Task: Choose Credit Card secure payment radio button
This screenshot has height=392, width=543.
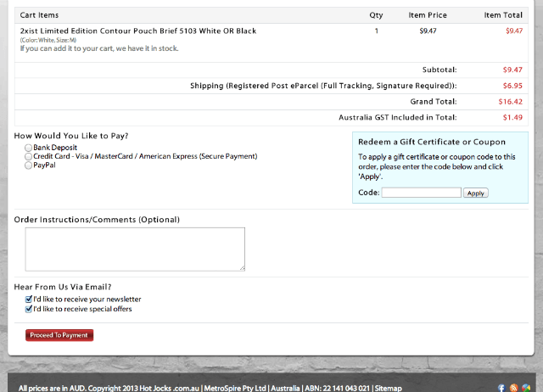Action: [x=29, y=157]
